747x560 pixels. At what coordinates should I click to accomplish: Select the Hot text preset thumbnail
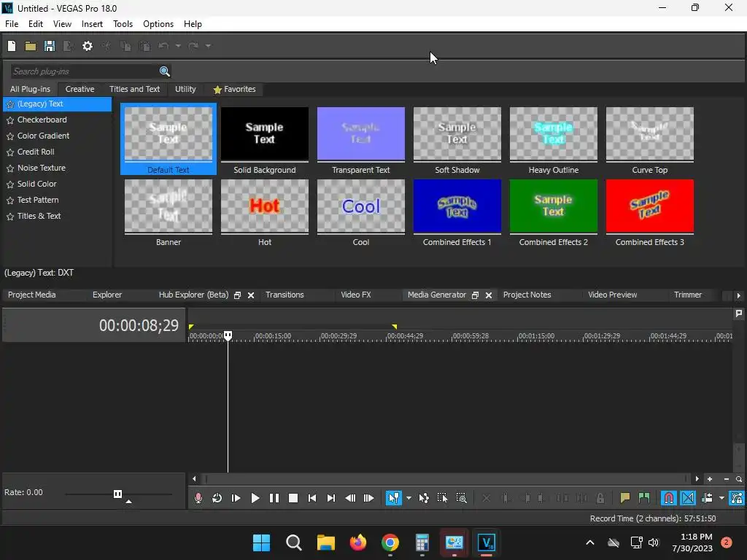tap(264, 206)
